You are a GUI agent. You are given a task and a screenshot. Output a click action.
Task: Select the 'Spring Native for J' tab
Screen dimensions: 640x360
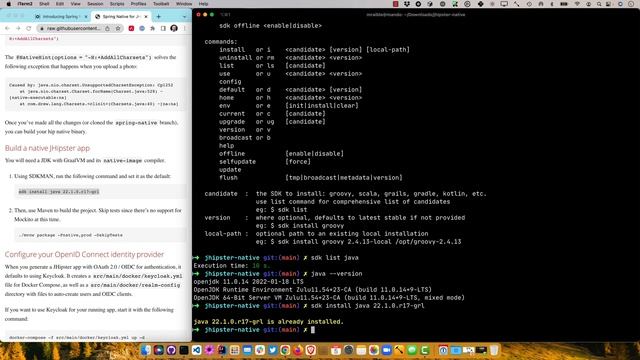coord(121,17)
